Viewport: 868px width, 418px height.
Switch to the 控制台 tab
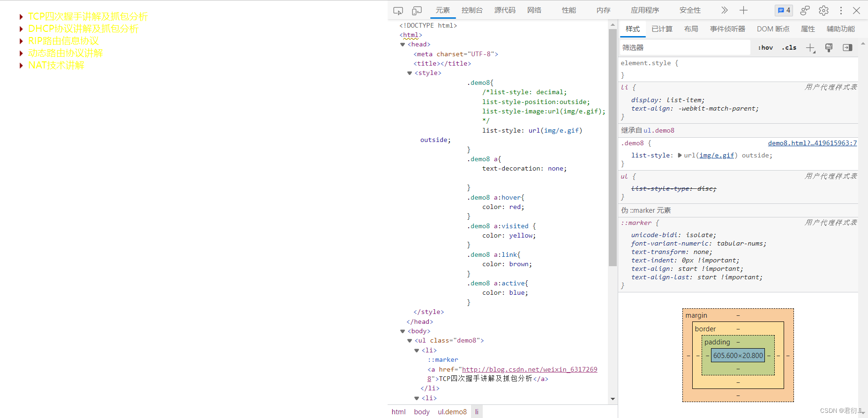(472, 10)
